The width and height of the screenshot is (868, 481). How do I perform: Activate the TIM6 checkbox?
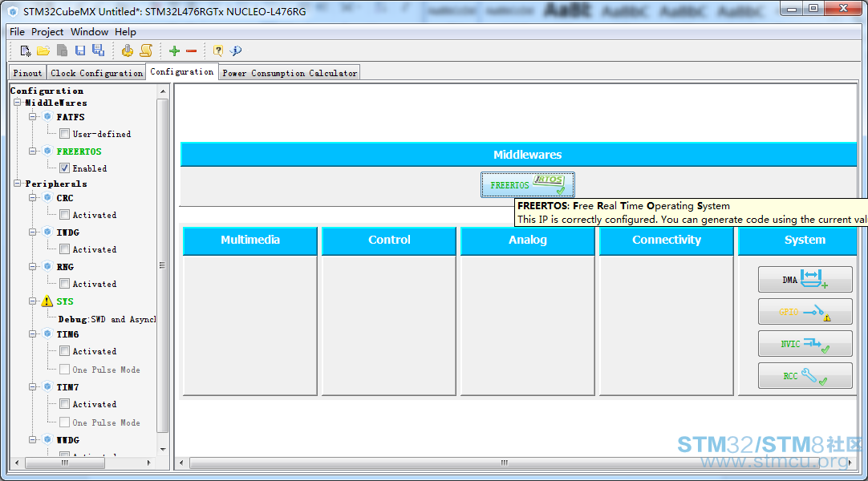(65, 351)
